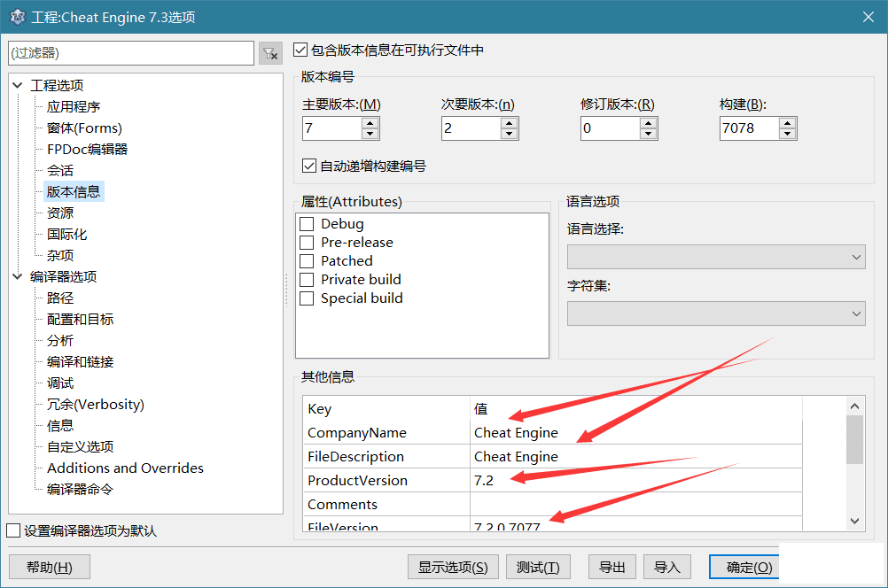The image size is (888, 588).
Task: Click the other info table scrollbar thumb
Action: (x=854, y=440)
